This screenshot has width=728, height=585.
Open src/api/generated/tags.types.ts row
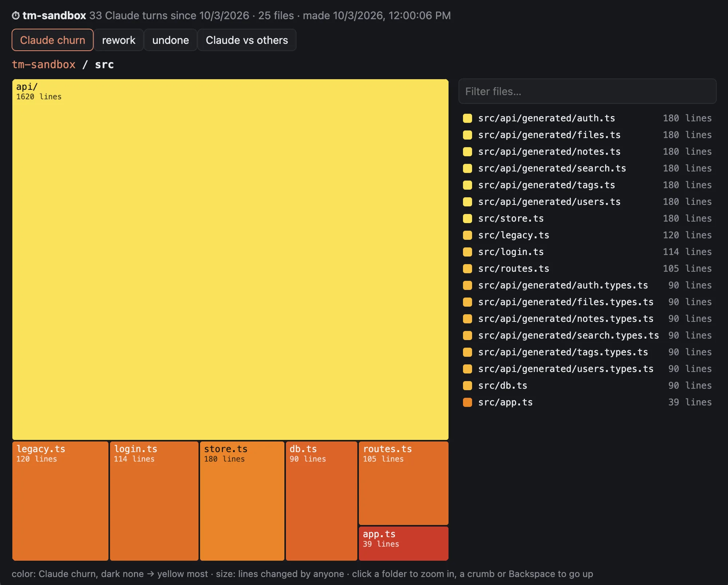tap(587, 353)
